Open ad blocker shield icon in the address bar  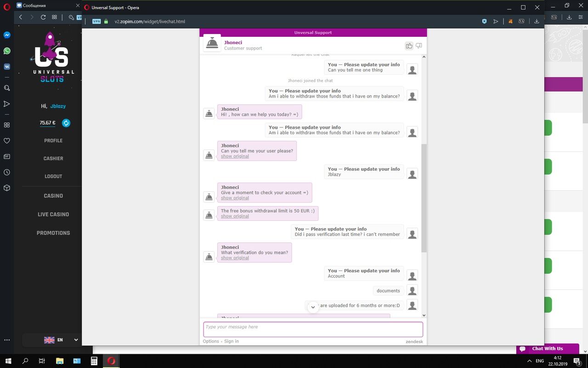pos(484,21)
